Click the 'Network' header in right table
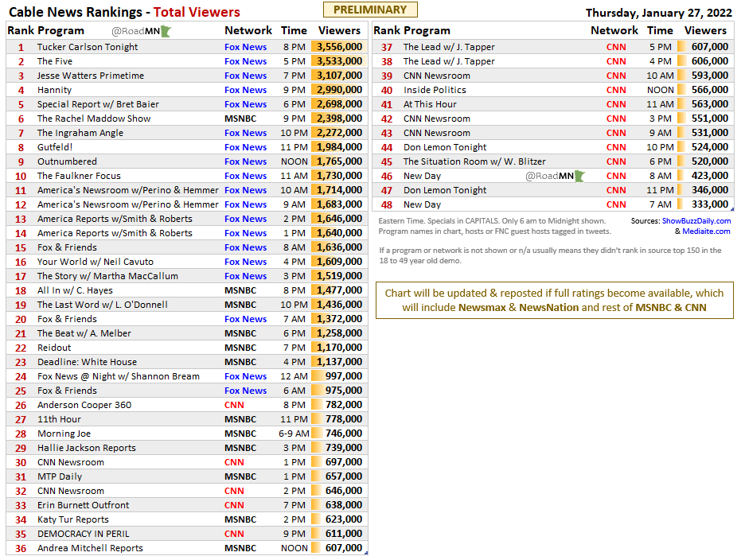This screenshot has width=741, height=560. (614, 31)
